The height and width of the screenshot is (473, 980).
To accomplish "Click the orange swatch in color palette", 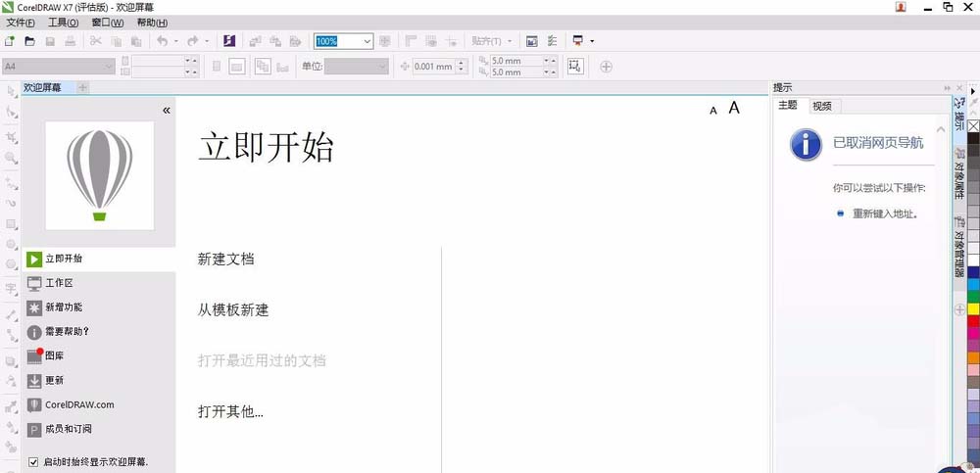I will point(973,357).
